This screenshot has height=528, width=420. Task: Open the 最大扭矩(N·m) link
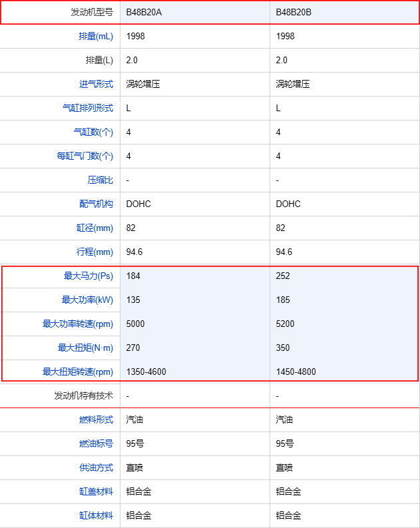coord(86,348)
